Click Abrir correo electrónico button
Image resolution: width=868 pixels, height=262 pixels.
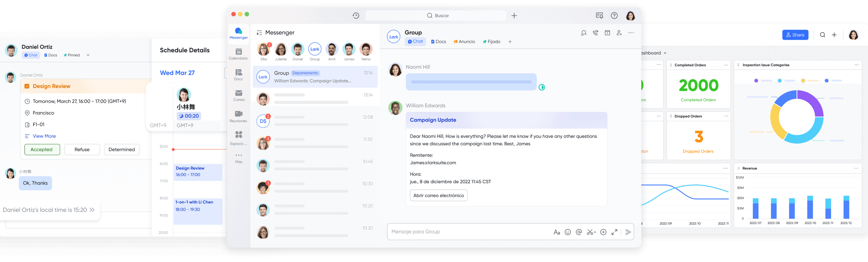point(438,195)
